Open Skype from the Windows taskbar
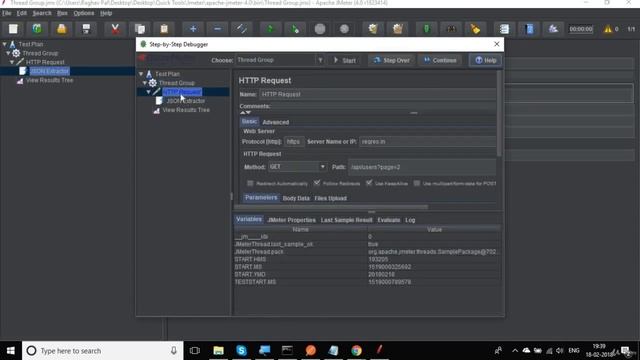640x360 pixels. point(241,351)
